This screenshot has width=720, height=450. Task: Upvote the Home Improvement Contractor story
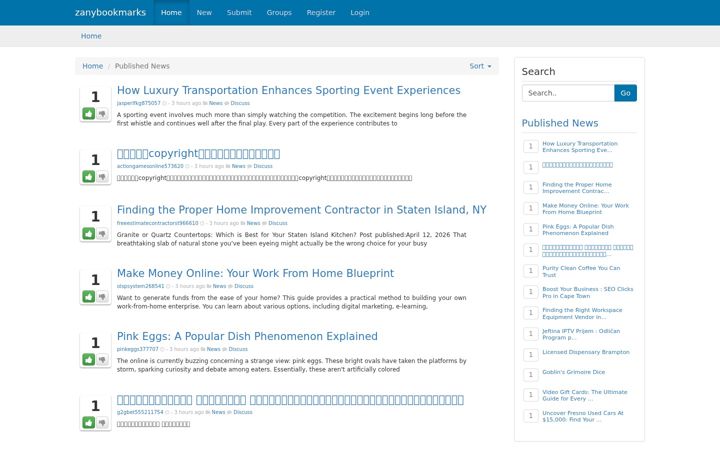(89, 234)
